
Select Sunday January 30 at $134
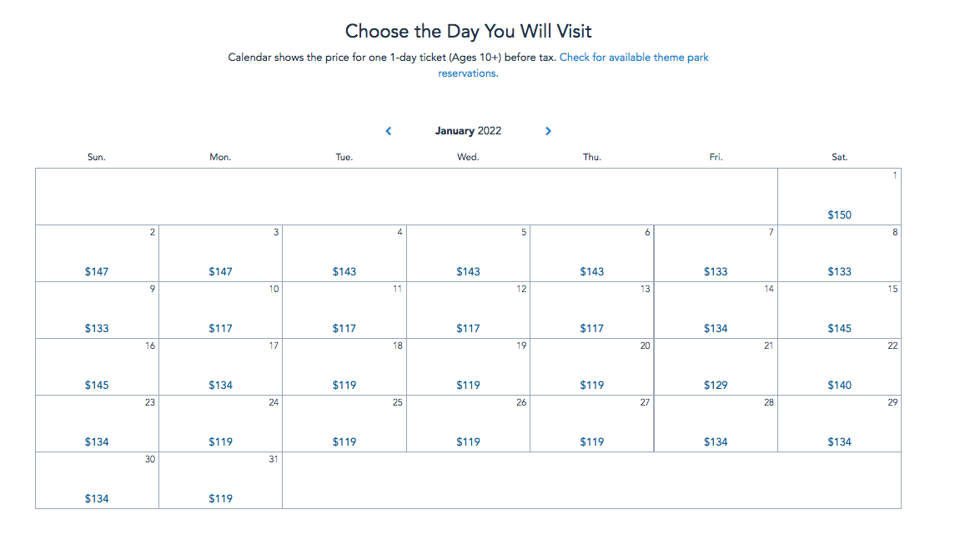(x=97, y=481)
